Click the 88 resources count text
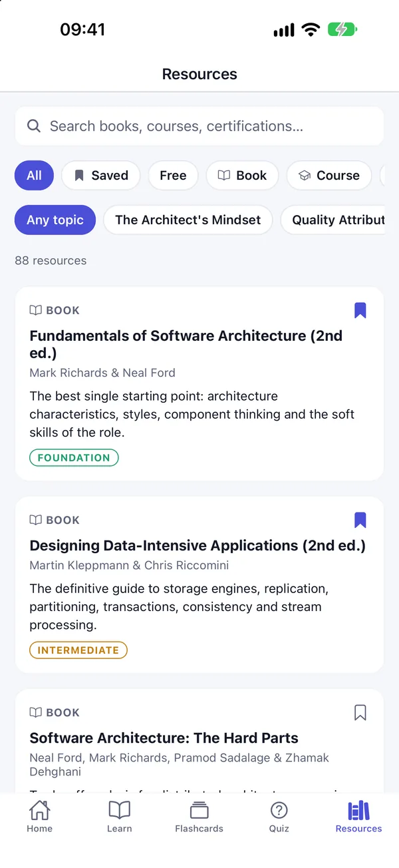The width and height of the screenshot is (399, 868). coord(51,260)
